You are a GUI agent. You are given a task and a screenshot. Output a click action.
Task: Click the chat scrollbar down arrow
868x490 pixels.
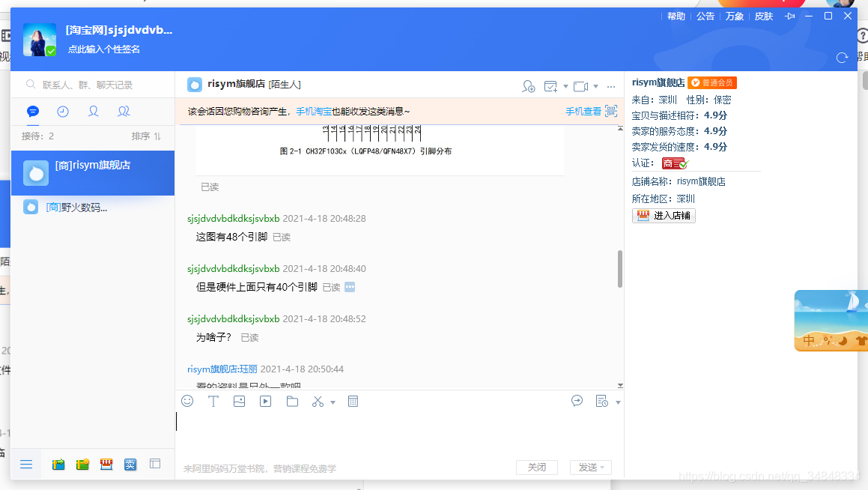coord(620,385)
